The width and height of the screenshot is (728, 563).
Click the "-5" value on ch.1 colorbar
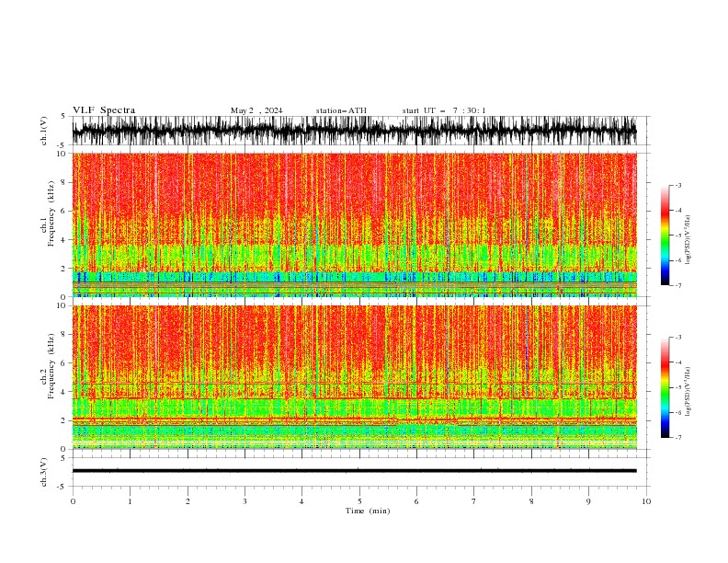[x=677, y=236]
